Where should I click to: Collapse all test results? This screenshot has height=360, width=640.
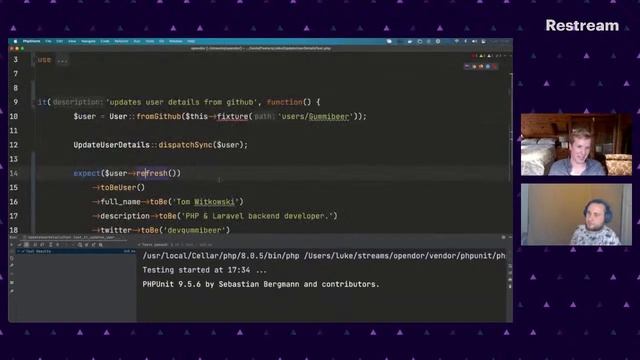point(58,245)
